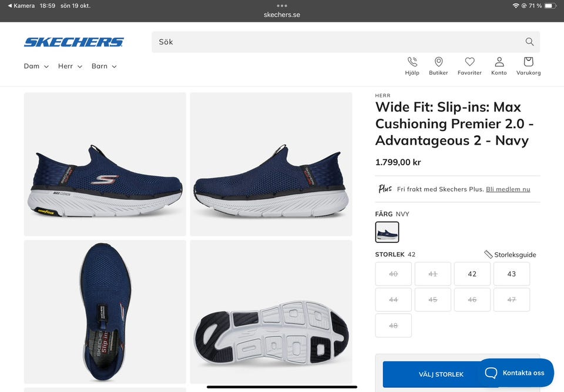Return to the Kamera app
564x392 pixels.
coord(21,5)
